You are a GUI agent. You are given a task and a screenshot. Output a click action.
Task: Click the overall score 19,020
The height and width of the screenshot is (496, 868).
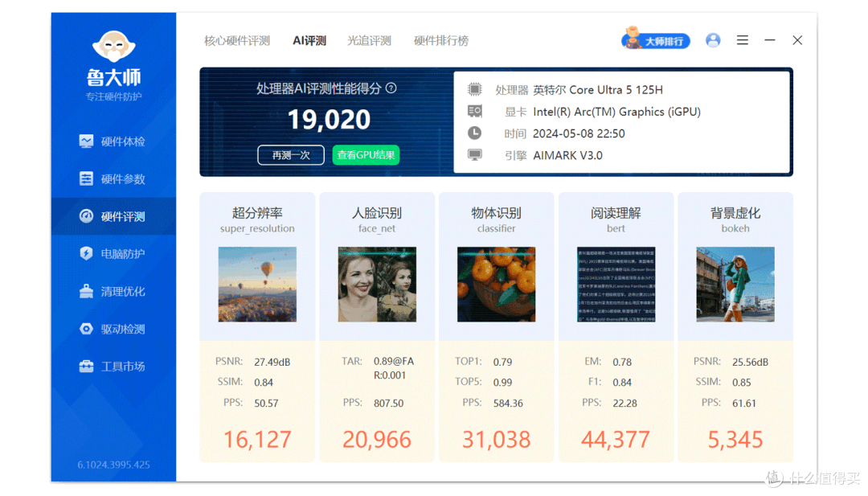point(329,120)
